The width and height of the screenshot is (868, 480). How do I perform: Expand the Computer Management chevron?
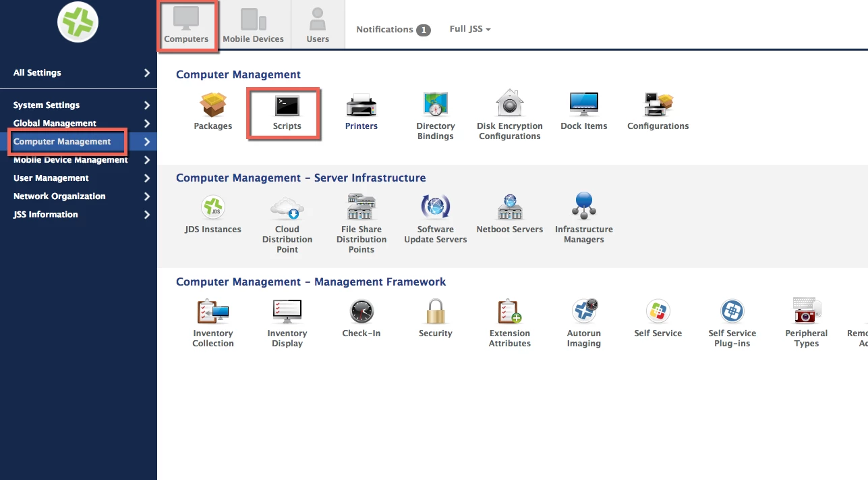(147, 142)
